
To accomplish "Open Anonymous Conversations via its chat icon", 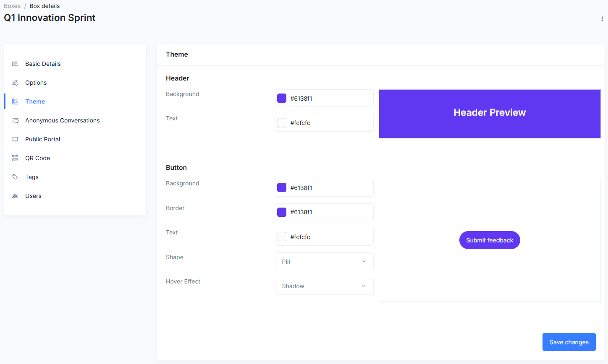I will pyautogui.click(x=15, y=120).
